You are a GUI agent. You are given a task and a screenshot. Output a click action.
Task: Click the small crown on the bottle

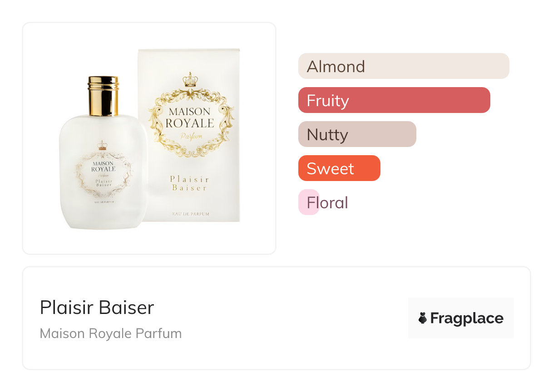click(103, 146)
